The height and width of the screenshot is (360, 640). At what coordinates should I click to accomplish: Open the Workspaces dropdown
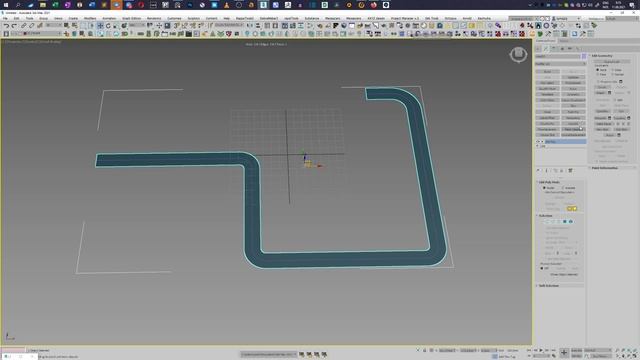pos(621,19)
